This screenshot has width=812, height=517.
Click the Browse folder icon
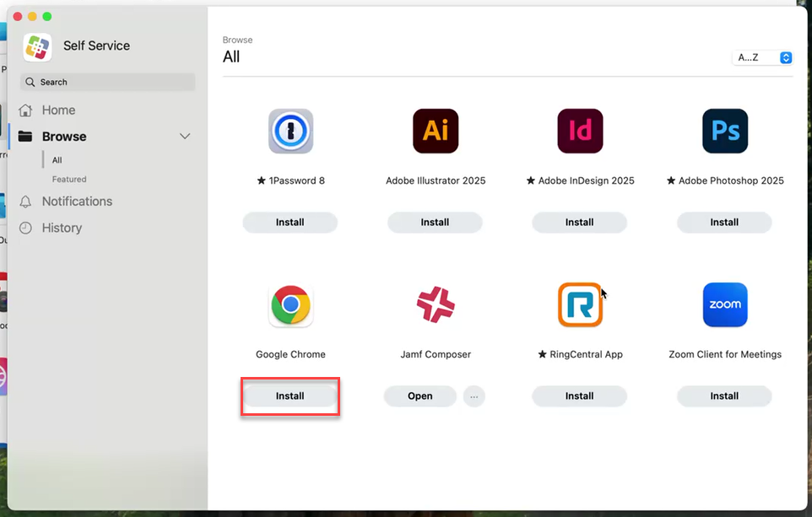(x=24, y=137)
